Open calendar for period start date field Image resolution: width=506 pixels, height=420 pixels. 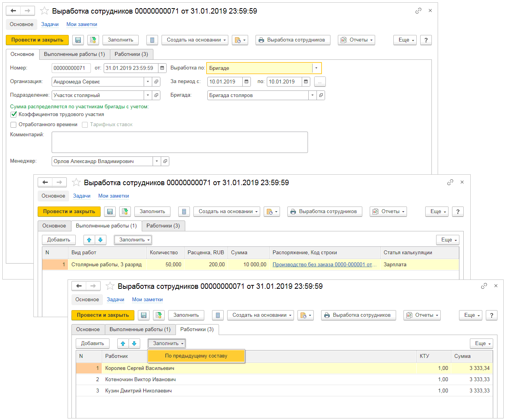pos(246,82)
